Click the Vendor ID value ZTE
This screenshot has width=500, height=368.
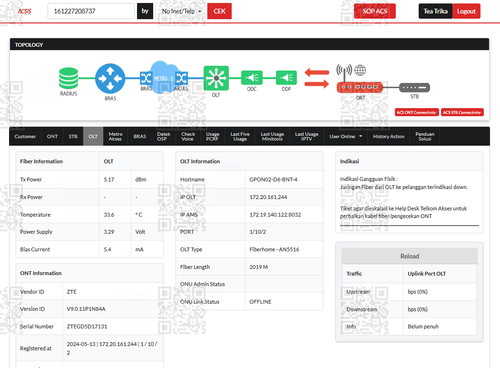point(72,292)
